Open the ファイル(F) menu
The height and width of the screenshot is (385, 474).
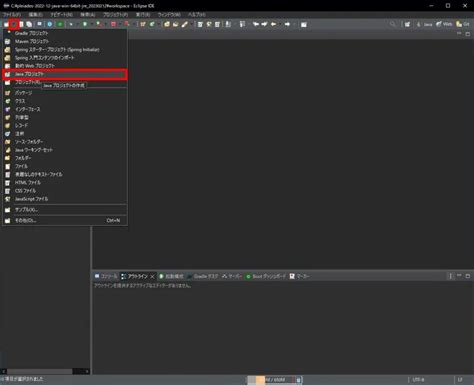12,15
